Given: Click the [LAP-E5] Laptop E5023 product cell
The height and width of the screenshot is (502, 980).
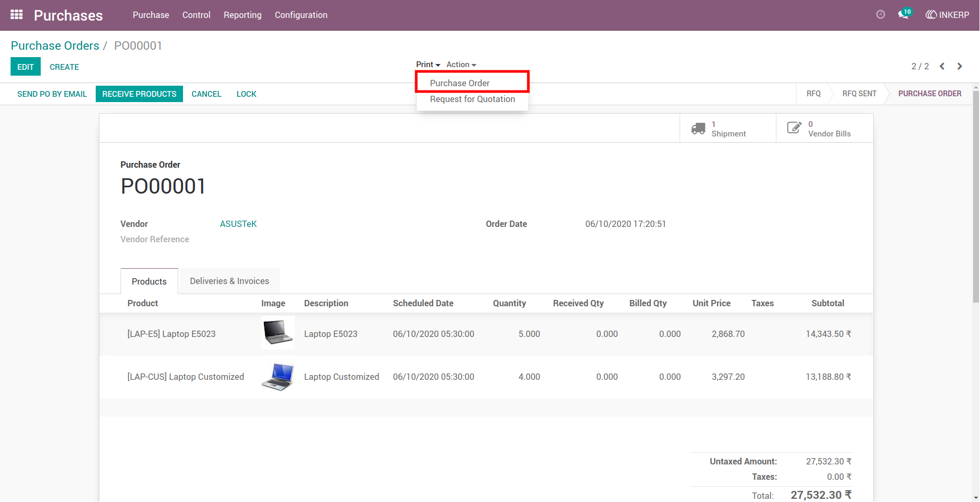Looking at the screenshot, I should pyautogui.click(x=171, y=334).
